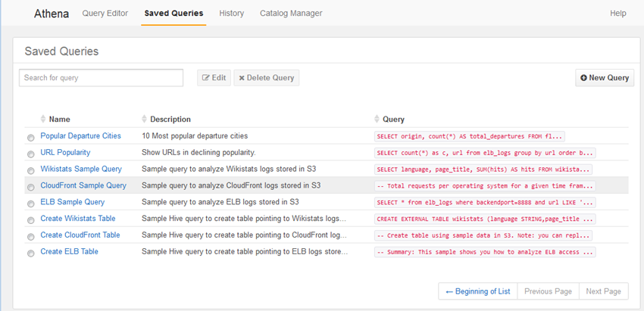Click the Edit button
644x311 pixels.
[214, 78]
